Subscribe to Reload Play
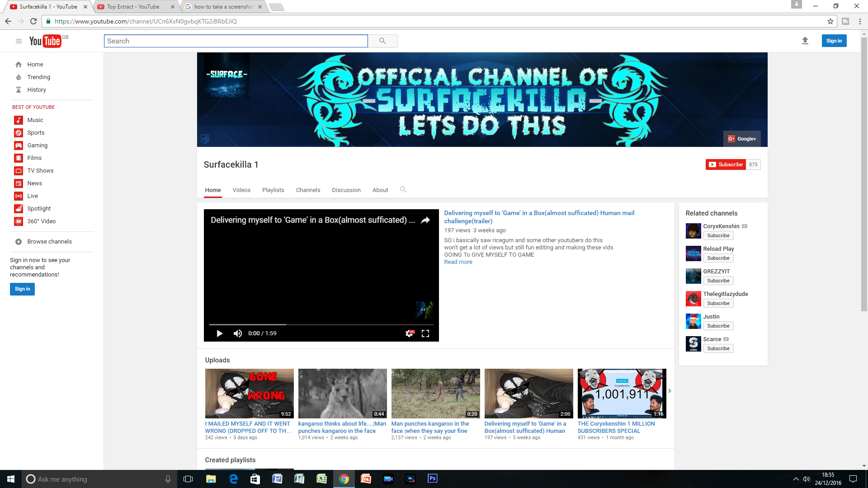This screenshot has width=868, height=488. pos(718,258)
